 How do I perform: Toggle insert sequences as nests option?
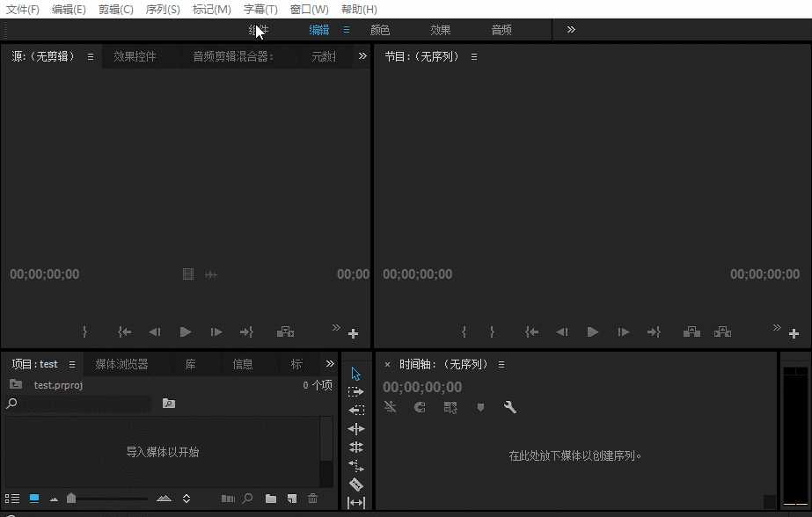[x=390, y=407]
